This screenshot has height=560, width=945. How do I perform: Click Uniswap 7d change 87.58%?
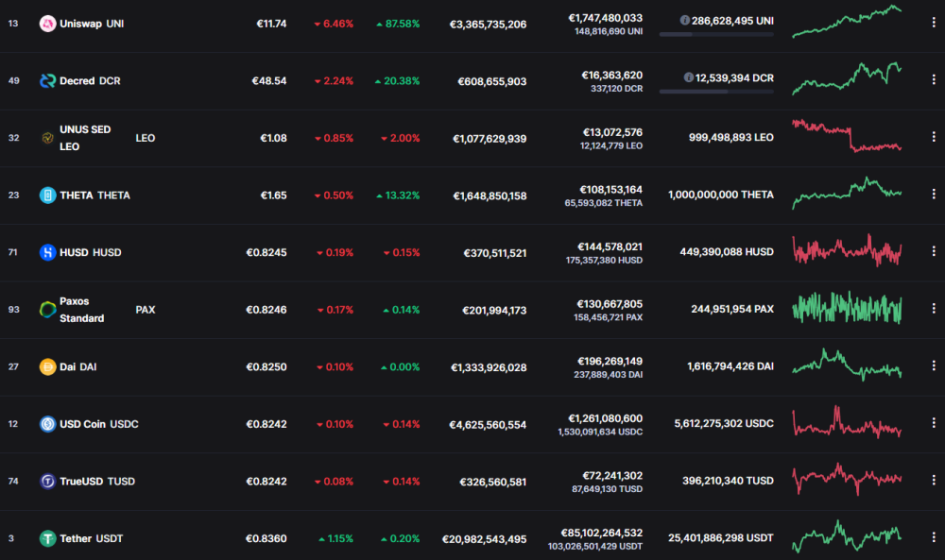click(398, 24)
